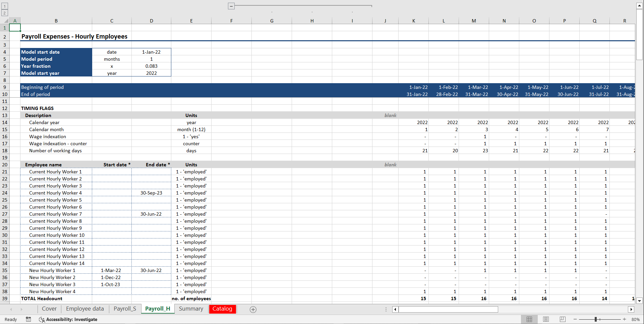
Task: Open Page Break Preview
Action: point(562,319)
